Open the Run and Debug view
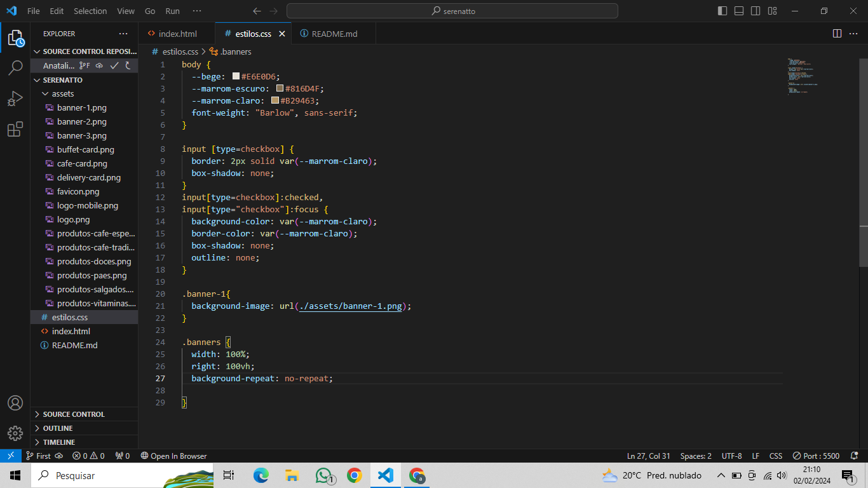Image resolution: width=868 pixels, height=488 pixels. (15, 99)
